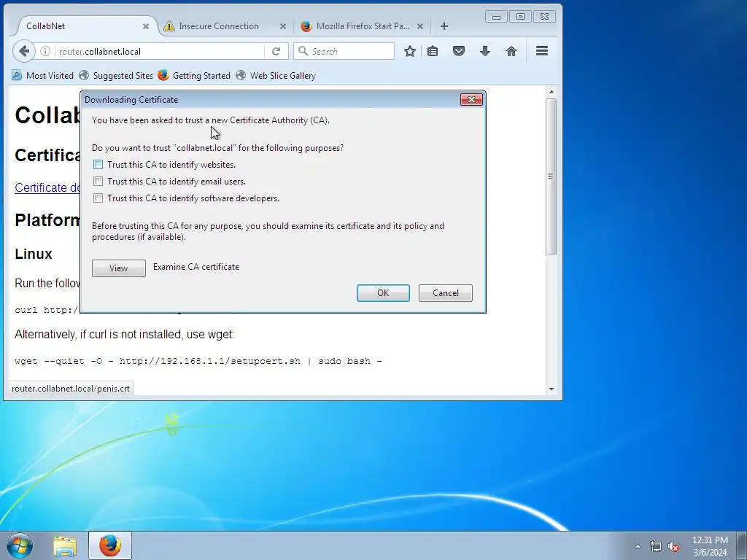Click View to examine the CA certificate

click(119, 268)
